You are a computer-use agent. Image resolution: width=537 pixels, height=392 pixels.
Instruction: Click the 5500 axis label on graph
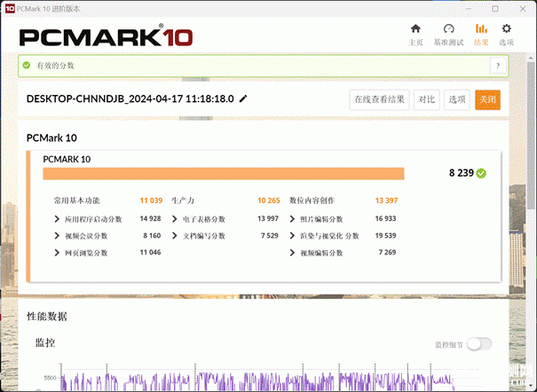point(50,378)
